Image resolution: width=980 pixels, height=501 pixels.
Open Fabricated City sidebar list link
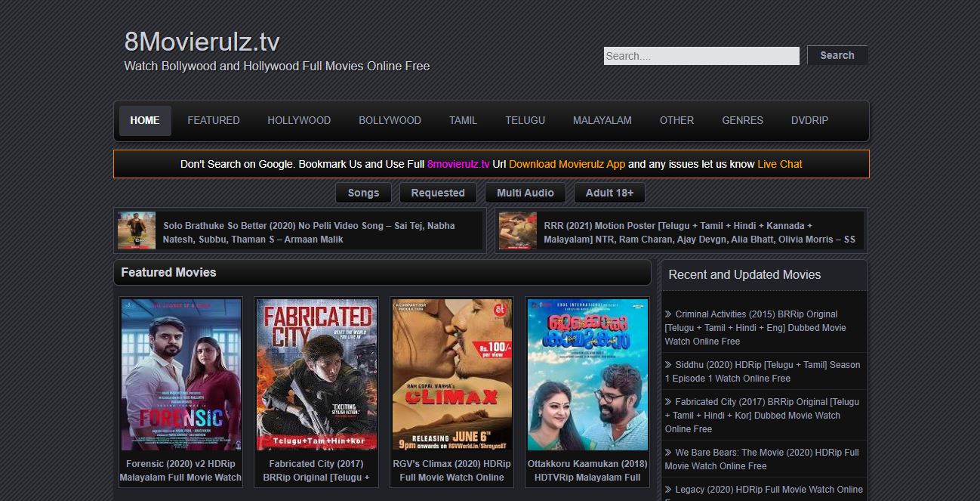pyautogui.click(x=762, y=415)
